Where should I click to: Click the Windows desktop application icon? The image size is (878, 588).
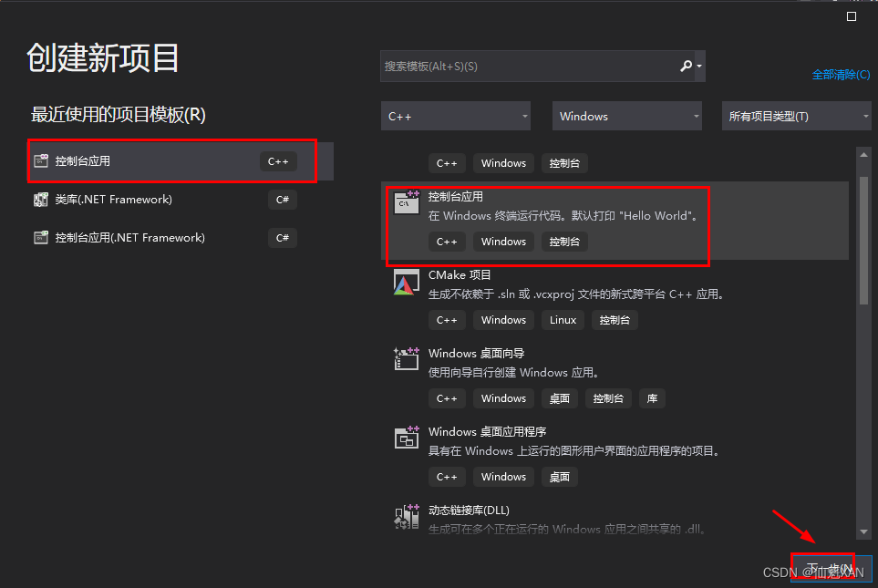407,438
